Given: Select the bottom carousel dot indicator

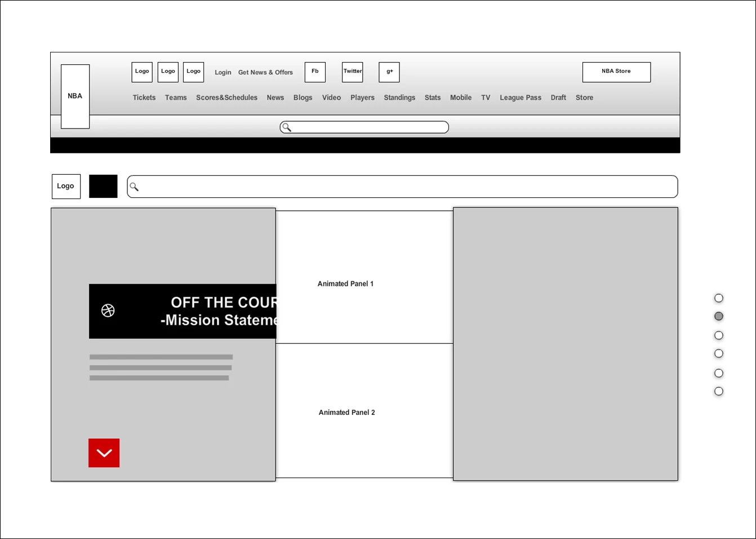Looking at the screenshot, I should 719,391.
